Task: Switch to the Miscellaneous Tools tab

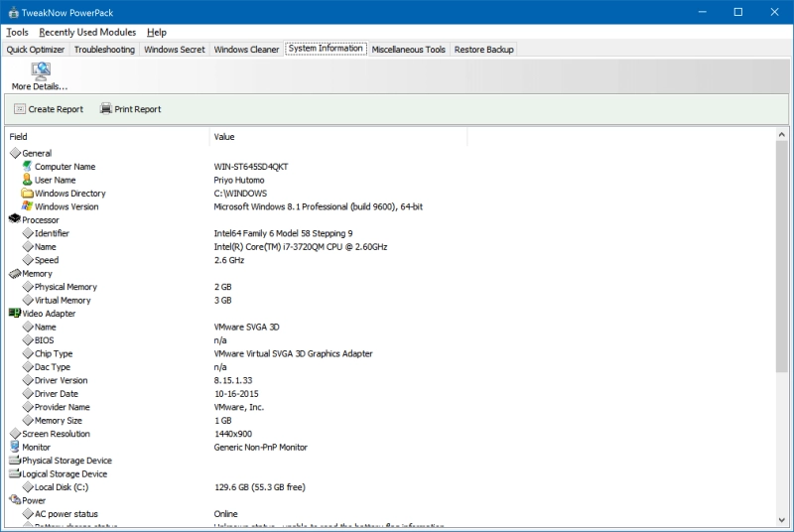Action: click(x=409, y=49)
